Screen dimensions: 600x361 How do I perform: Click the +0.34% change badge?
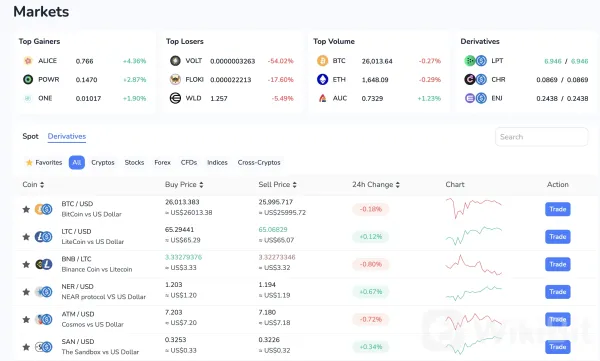(x=370, y=347)
